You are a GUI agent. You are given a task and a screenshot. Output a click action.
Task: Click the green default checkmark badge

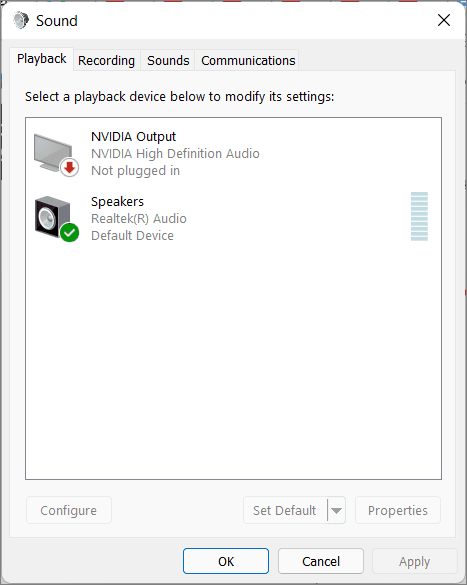click(69, 233)
